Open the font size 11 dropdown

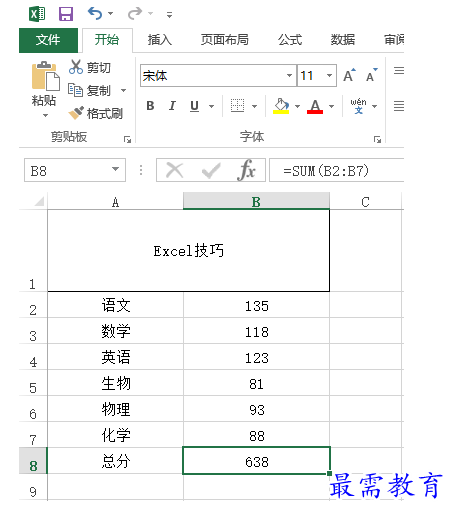pyautogui.click(x=329, y=76)
